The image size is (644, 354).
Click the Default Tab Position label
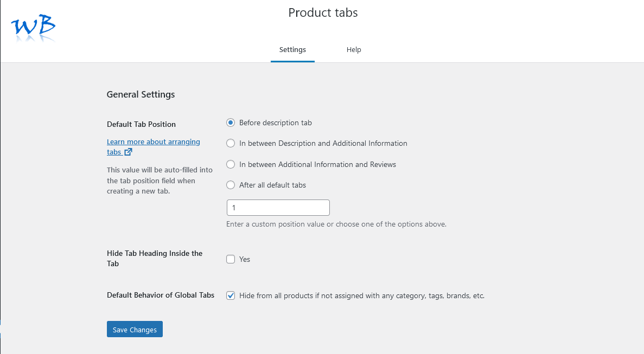pyautogui.click(x=141, y=124)
